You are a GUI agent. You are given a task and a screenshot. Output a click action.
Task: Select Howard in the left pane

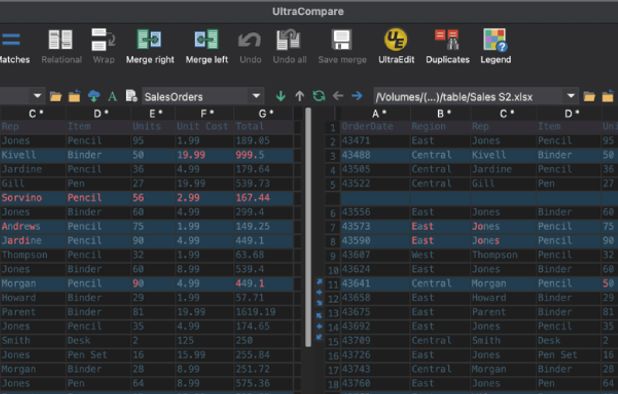pos(34,298)
